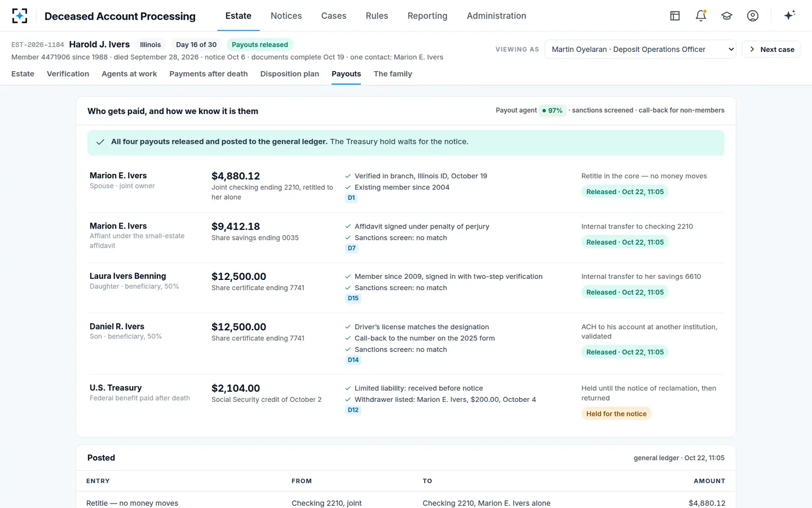Open the Disposition plan sub-tab

point(290,74)
